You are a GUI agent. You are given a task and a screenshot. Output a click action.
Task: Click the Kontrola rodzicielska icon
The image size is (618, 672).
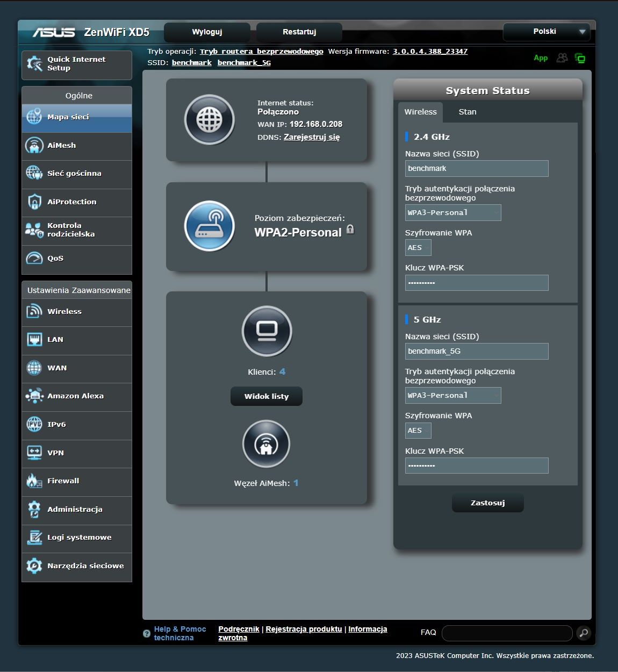pyautogui.click(x=34, y=230)
